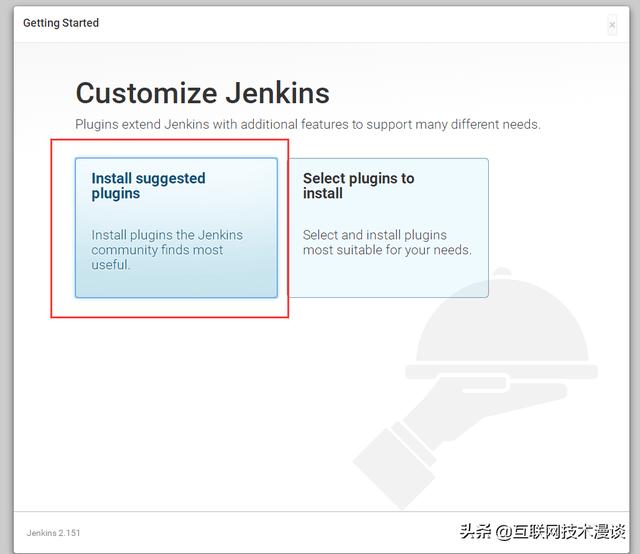Click the Getting Started title text
This screenshot has width=640, height=554.
pos(61,23)
